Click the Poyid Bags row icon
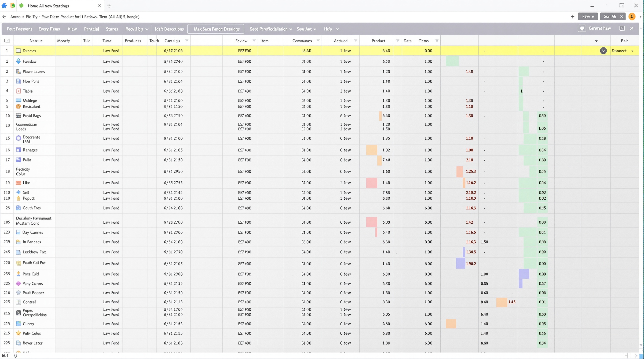 click(x=18, y=116)
